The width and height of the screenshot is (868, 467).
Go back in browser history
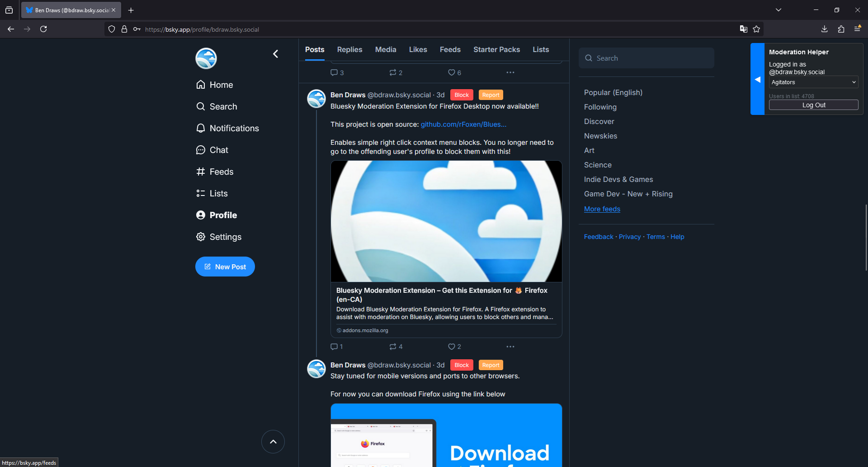11,29
